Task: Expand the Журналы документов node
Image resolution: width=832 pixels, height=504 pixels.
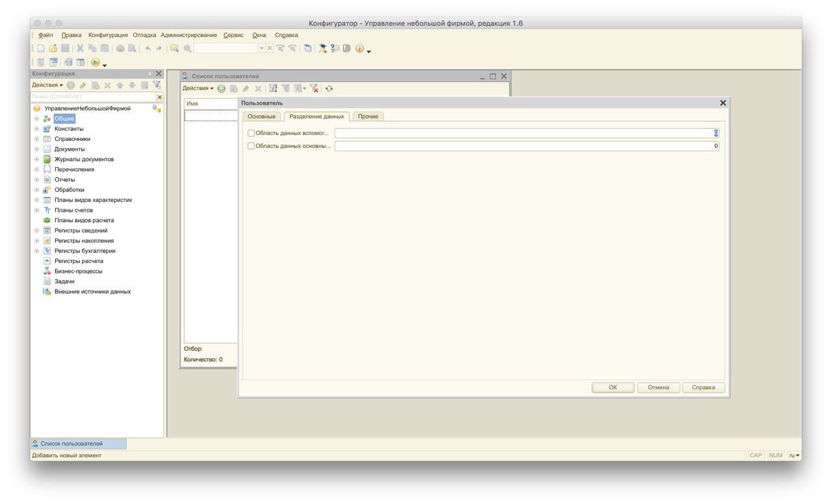Action: (x=37, y=159)
